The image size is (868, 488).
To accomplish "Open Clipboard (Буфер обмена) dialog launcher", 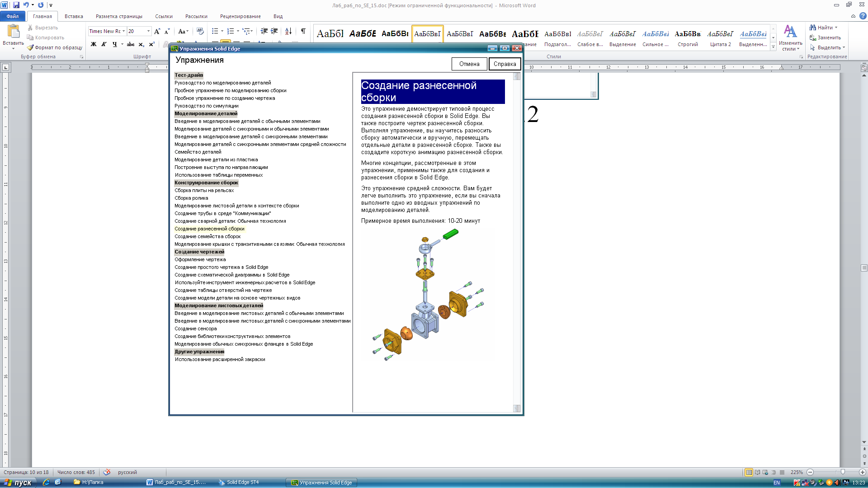I will (81, 57).
